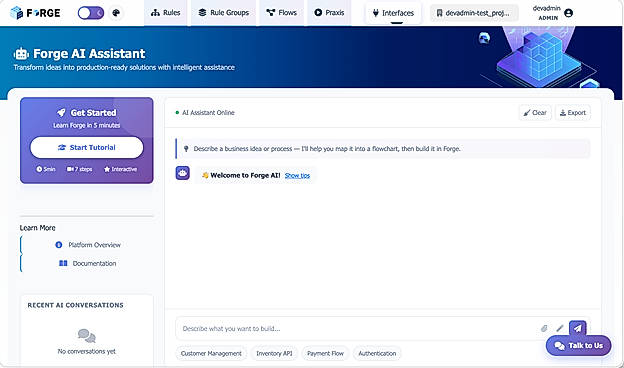Expand the devadmin ADMIN account menu
The width and height of the screenshot is (624, 368).
pos(553,13)
